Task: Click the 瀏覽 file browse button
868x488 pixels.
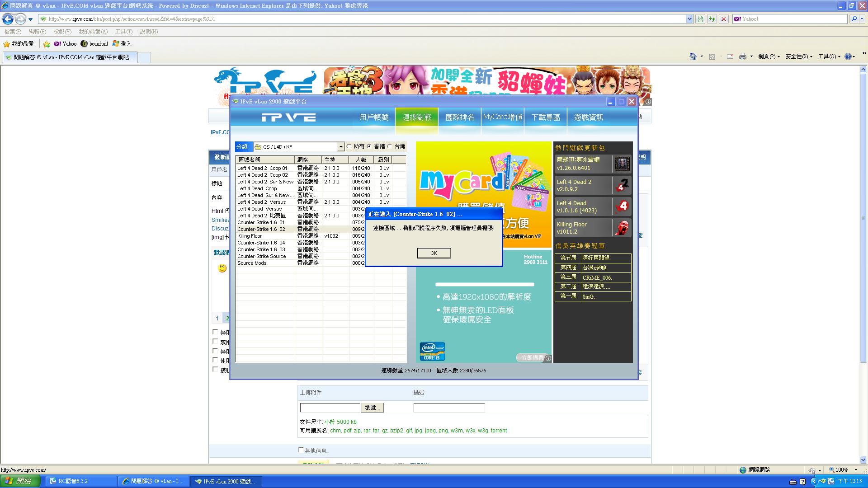Action: 372,408
